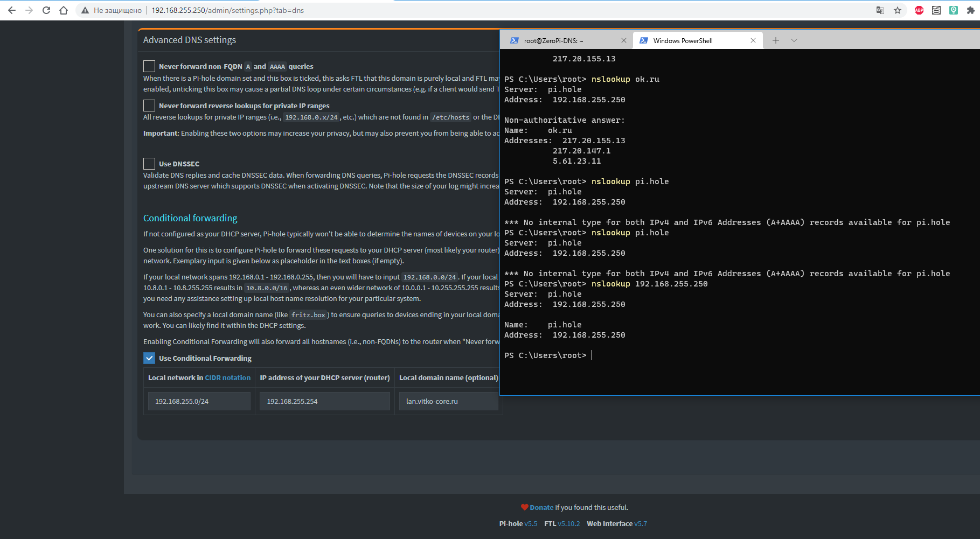This screenshot has height=539, width=980.
Task: Go back in browser history
Action: pos(12,10)
